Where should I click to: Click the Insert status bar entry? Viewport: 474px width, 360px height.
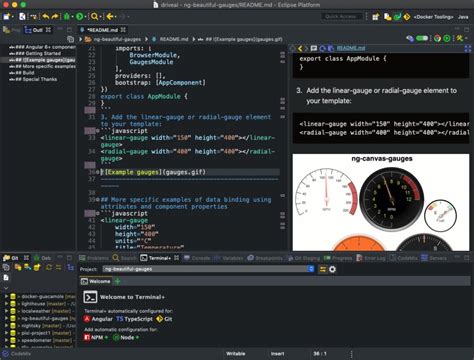pyautogui.click(x=277, y=354)
